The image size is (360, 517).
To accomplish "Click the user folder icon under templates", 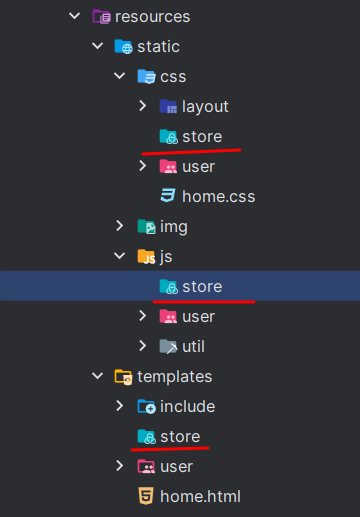I will (x=146, y=466).
